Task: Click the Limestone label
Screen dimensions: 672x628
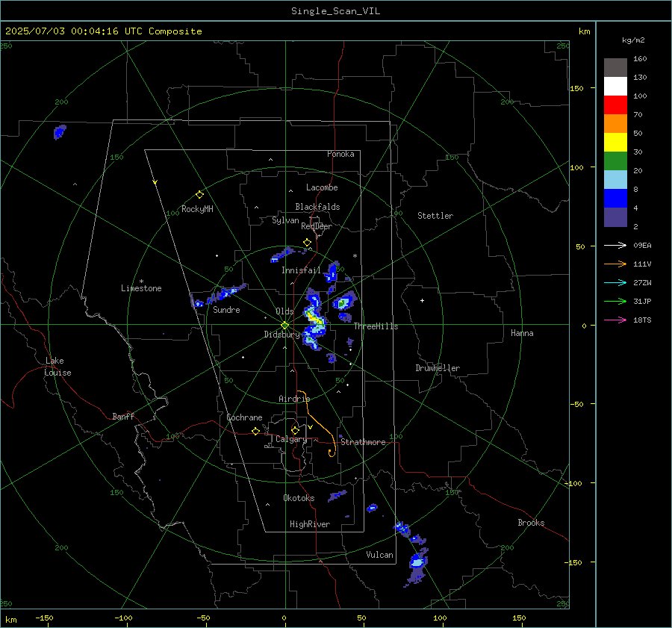Action: tap(141, 288)
